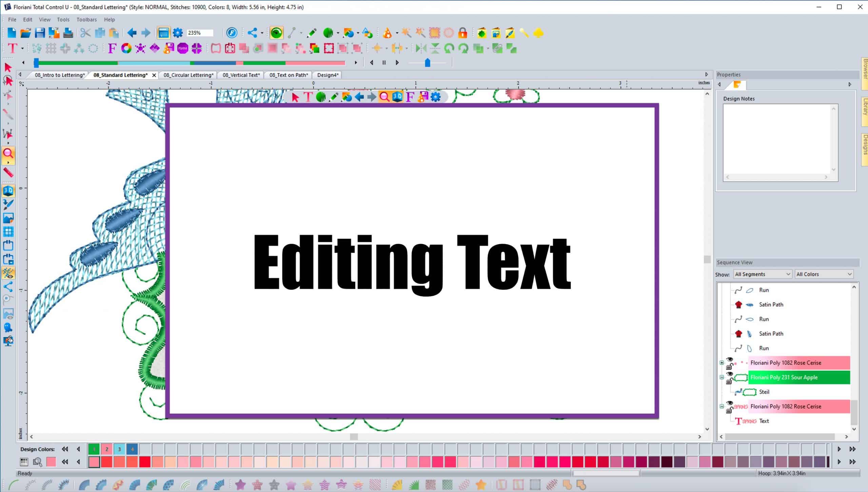The width and height of the screenshot is (868, 492).
Task: Open the Tools menu
Action: click(63, 19)
